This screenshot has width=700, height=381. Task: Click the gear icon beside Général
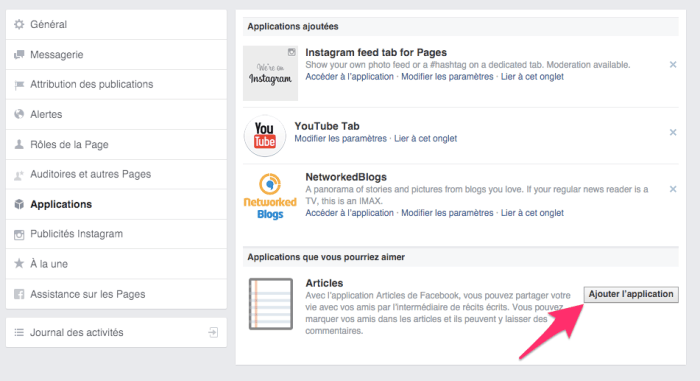click(x=19, y=24)
